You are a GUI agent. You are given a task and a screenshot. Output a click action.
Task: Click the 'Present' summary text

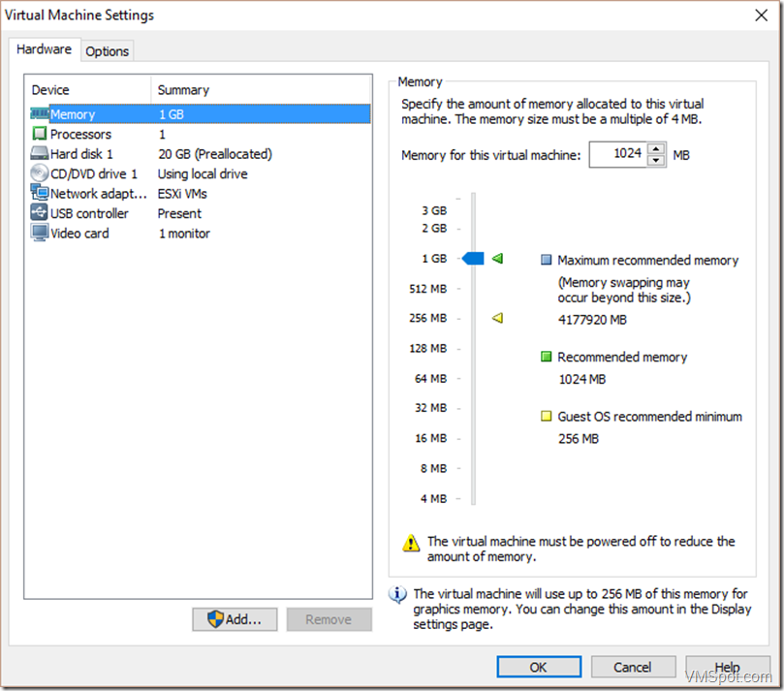pos(179,213)
